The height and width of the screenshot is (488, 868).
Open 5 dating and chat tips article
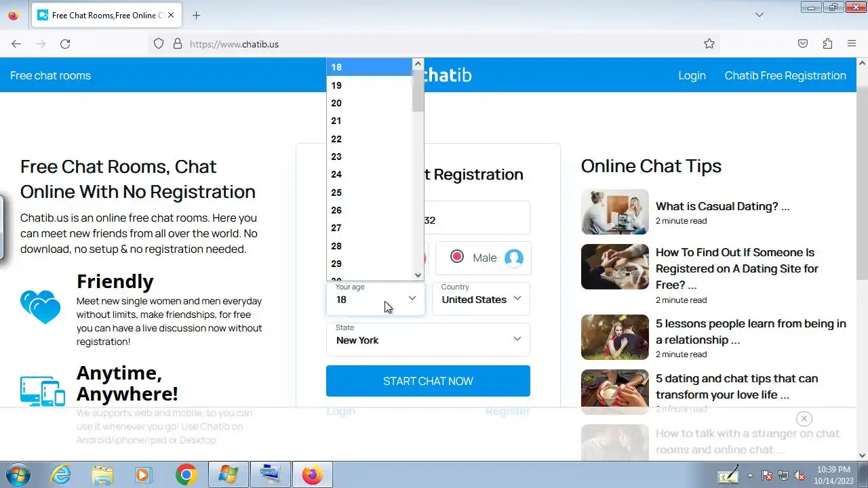click(736, 386)
